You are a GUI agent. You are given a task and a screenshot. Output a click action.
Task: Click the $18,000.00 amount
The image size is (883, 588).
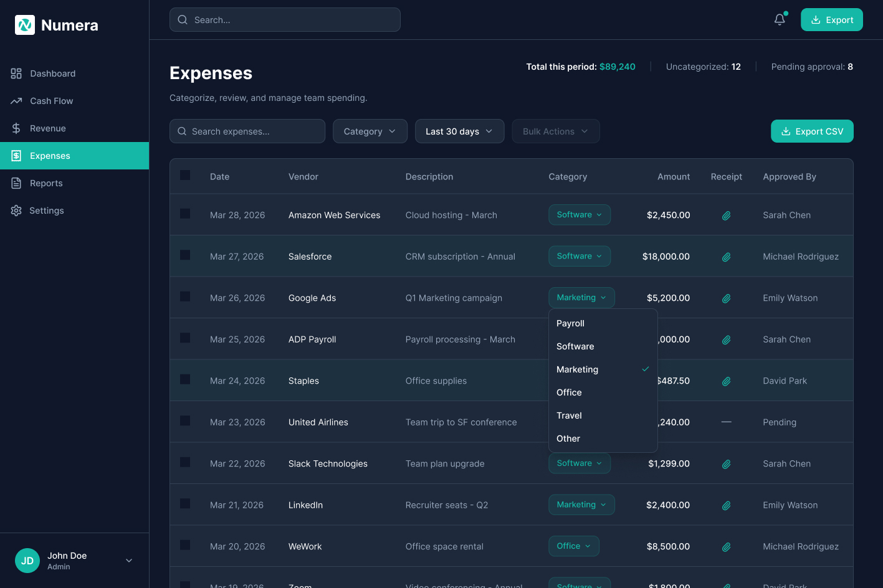point(666,257)
